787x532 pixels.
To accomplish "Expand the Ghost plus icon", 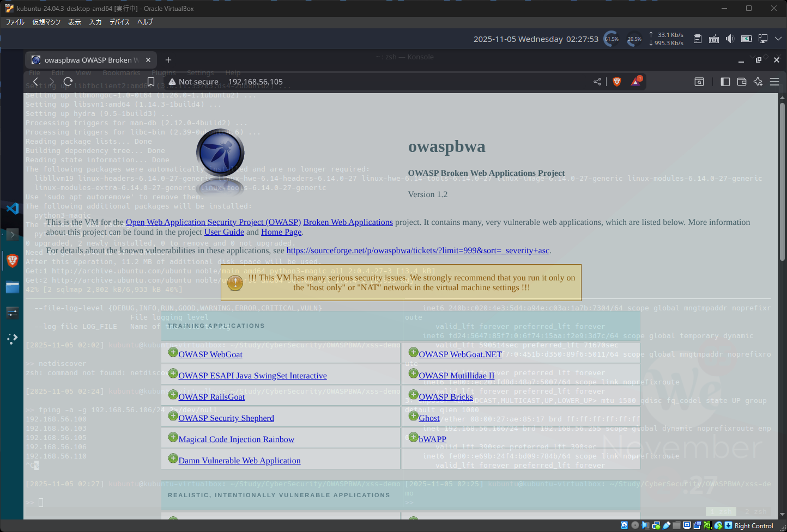I will point(413,416).
